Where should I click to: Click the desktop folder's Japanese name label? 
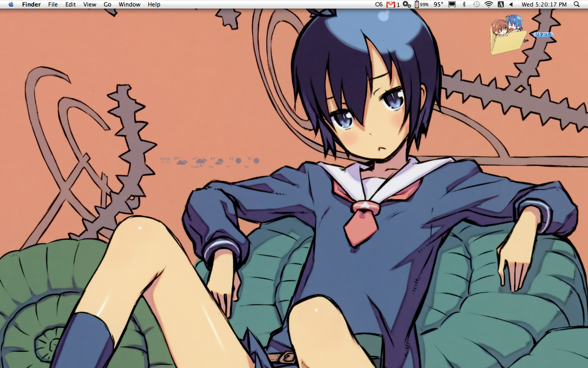[543, 34]
